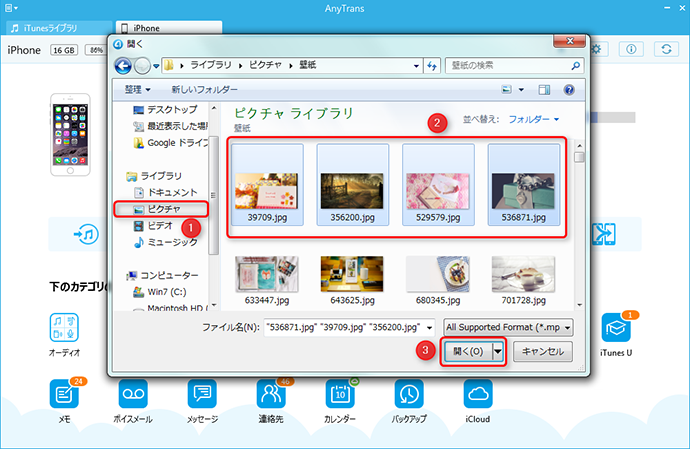Click 新しいフォルダー button
This screenshot has width=690, height=449.
pos(205,90)
